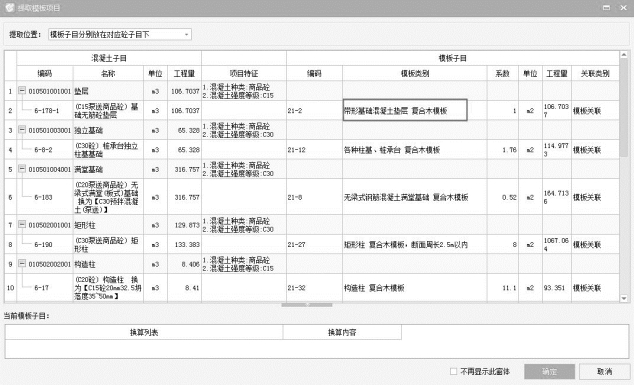634x385 pixels.
Task: Click template code 21-12
Action: tap(296, 150)
